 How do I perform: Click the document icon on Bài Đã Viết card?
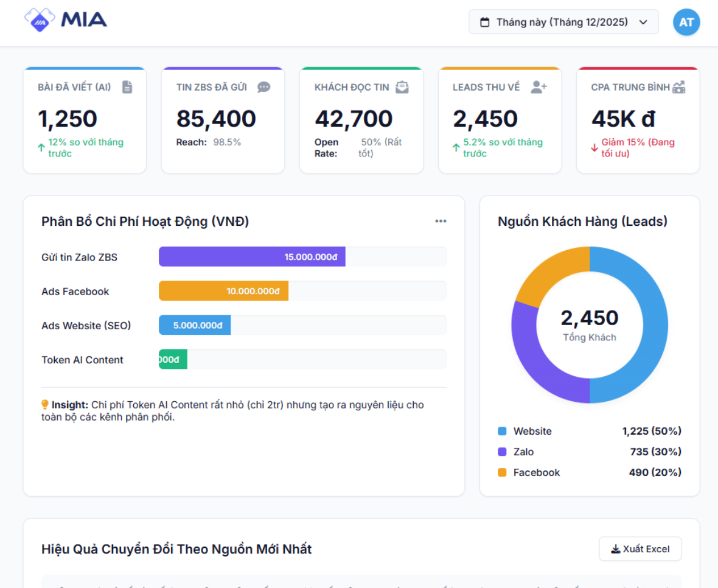(x=127, y=87)
